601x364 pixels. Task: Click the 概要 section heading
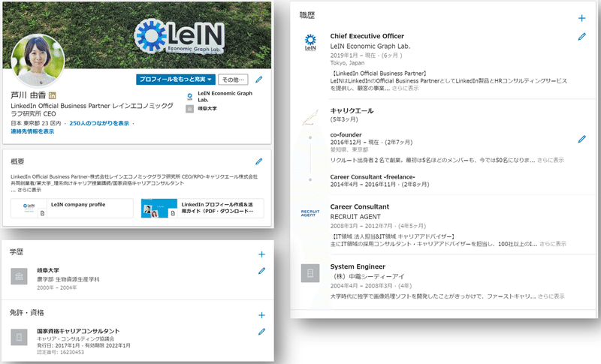[x=17, y=161]
